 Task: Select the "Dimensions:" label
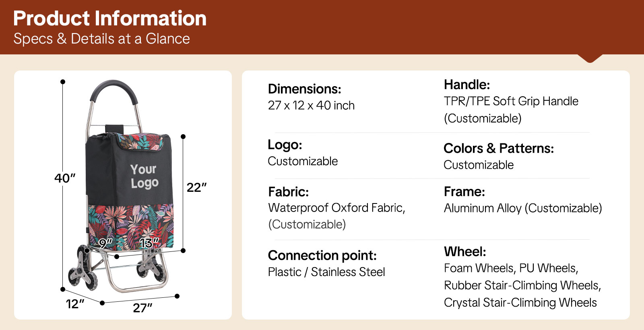tap(304, 89)
